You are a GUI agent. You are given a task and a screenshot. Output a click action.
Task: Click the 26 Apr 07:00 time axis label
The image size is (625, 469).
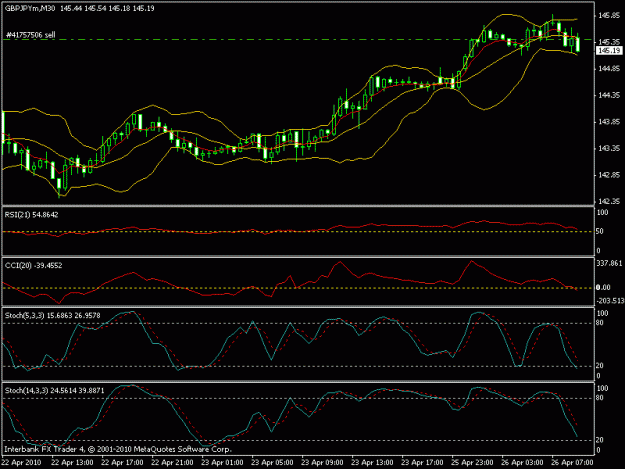(572, 463)
